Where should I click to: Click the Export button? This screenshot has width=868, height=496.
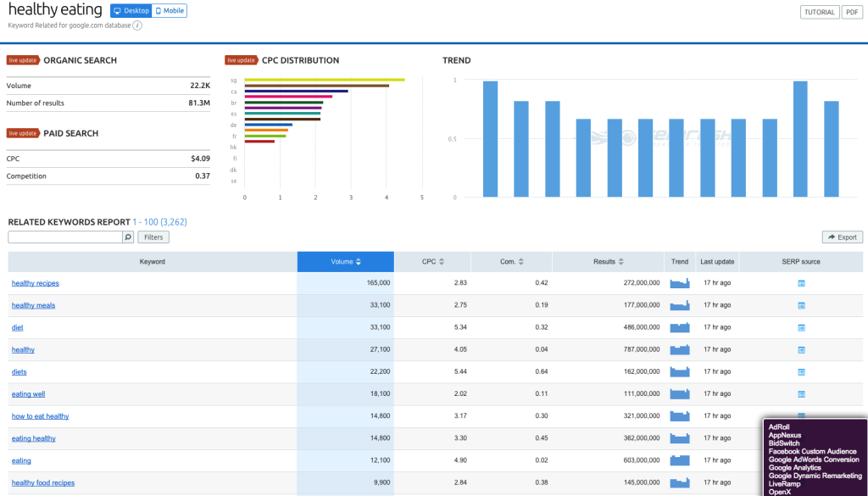[842, 237]
